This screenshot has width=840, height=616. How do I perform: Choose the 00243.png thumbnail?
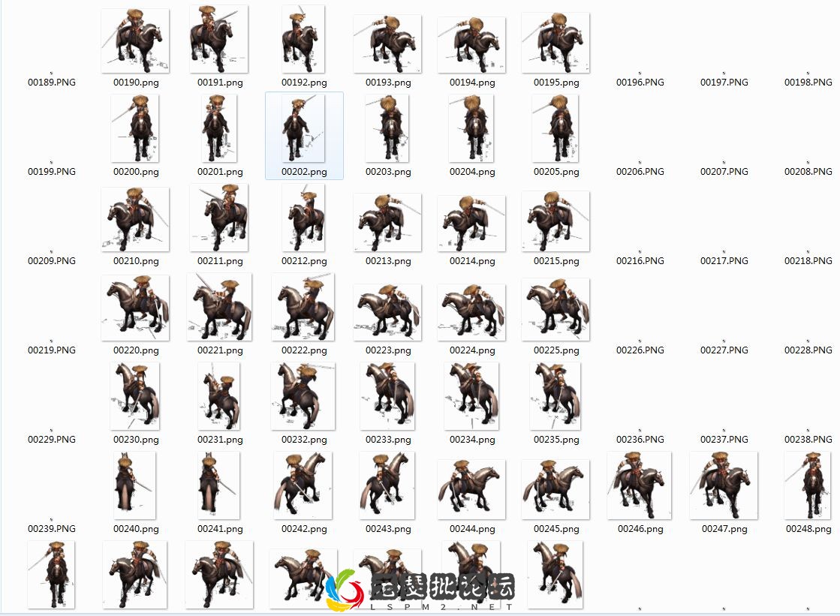(387, 485)
